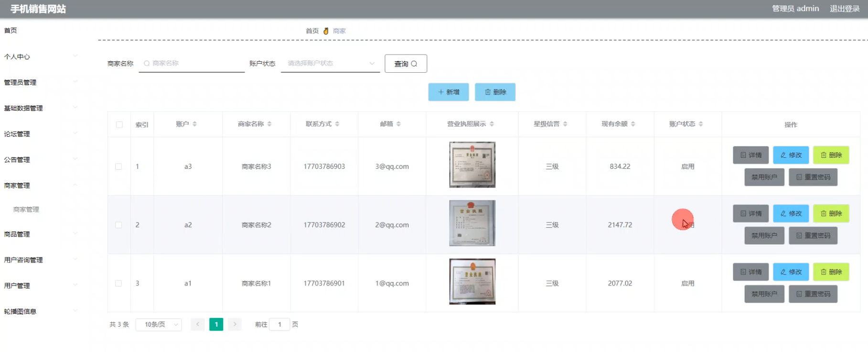Open business license image for 商家名称3
Image resolution: width=868 pixels, height=352 pixels.
[x=472, y=165]
